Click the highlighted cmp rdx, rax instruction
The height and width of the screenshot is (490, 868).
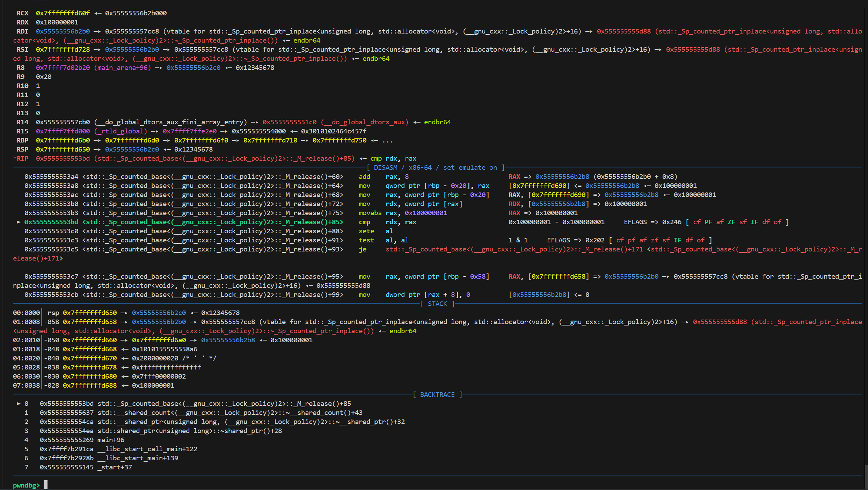tap(387, 222)
